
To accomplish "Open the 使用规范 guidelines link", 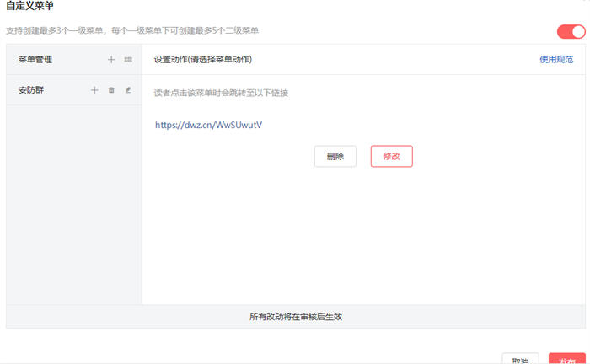I will click(x=556, y=60).
